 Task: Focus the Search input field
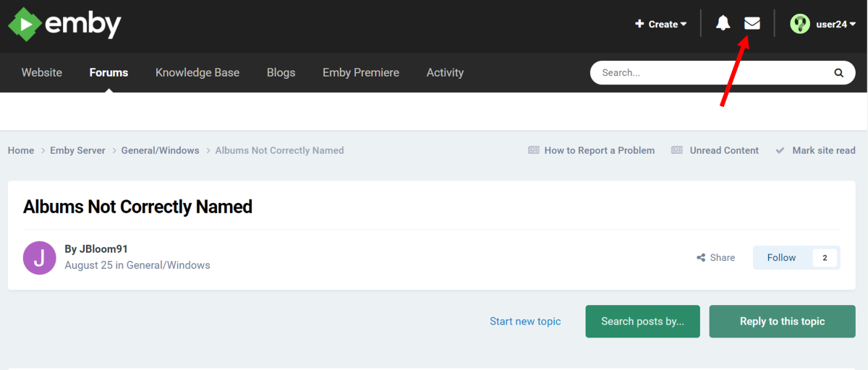pyautogui.click(x=709, y=72)
